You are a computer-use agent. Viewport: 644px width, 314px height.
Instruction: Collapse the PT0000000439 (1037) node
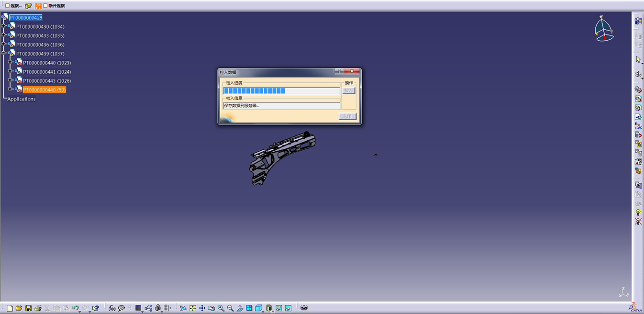[4, 53]
